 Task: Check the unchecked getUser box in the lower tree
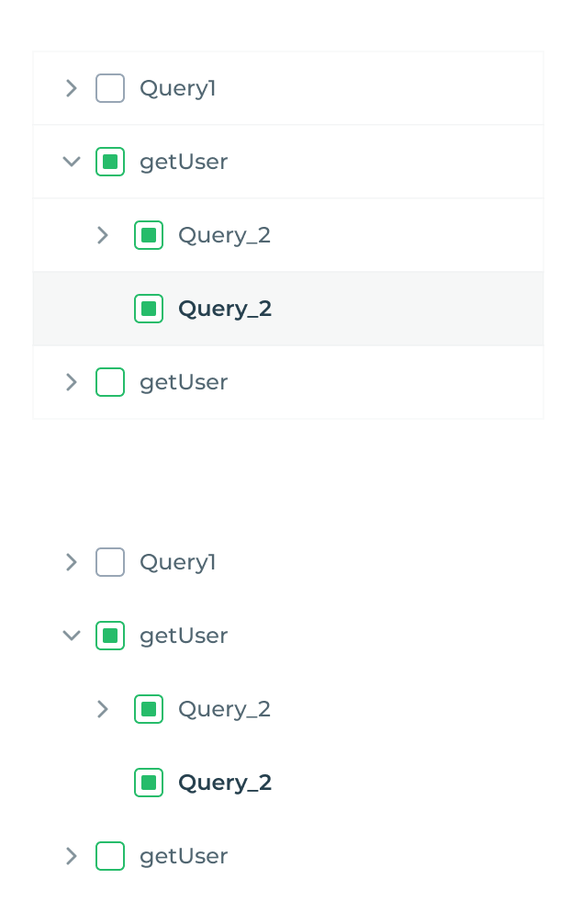(110, 856)
